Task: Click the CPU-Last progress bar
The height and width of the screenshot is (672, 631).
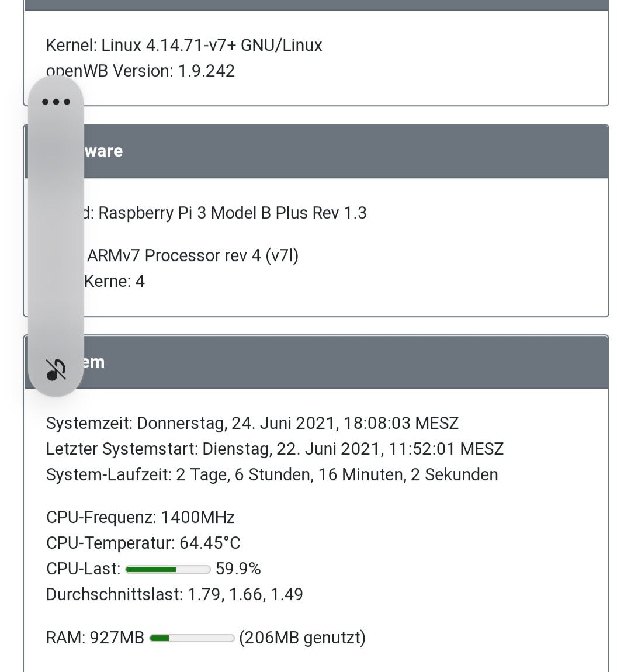Action: (168, 569)
